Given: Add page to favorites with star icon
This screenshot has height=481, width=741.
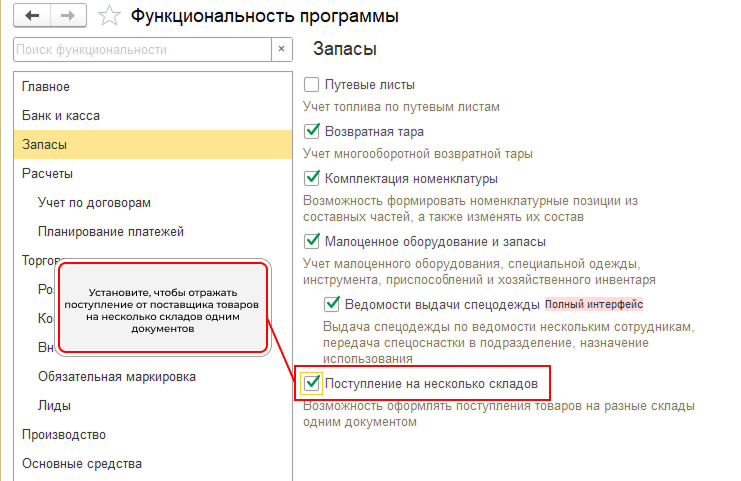Looking at the screenshot, I should click(x=109, y=16).
